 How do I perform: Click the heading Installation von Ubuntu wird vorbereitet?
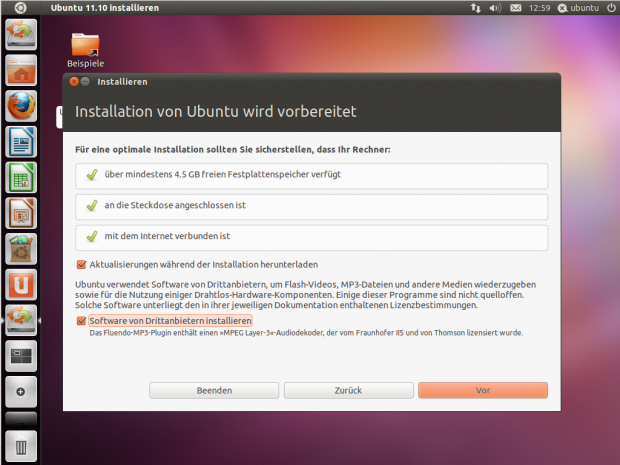click(215, 112)
